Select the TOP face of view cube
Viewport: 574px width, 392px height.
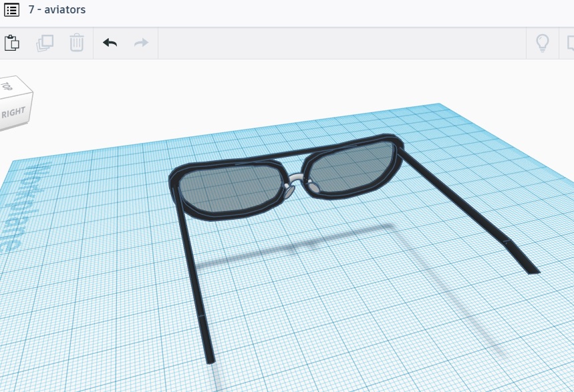click(x=8, y=86)
